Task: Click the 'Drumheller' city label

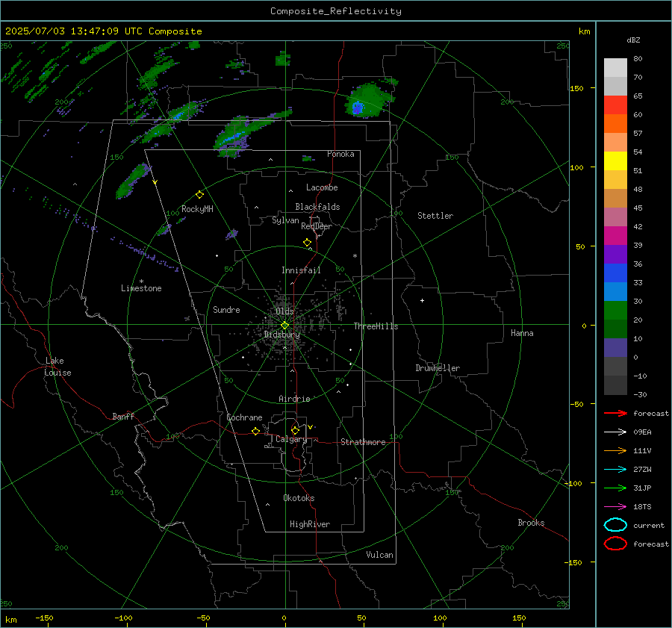Action: [x=438, y=368]
